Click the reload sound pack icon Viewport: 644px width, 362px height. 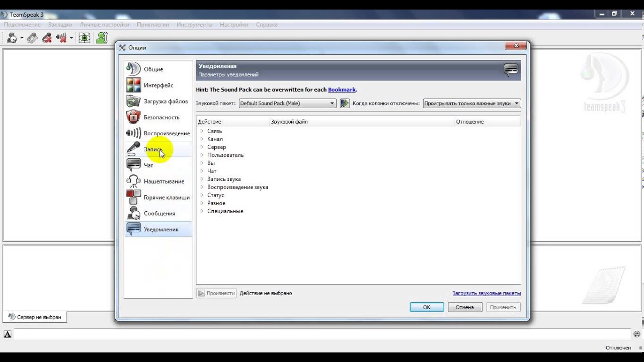345,103
